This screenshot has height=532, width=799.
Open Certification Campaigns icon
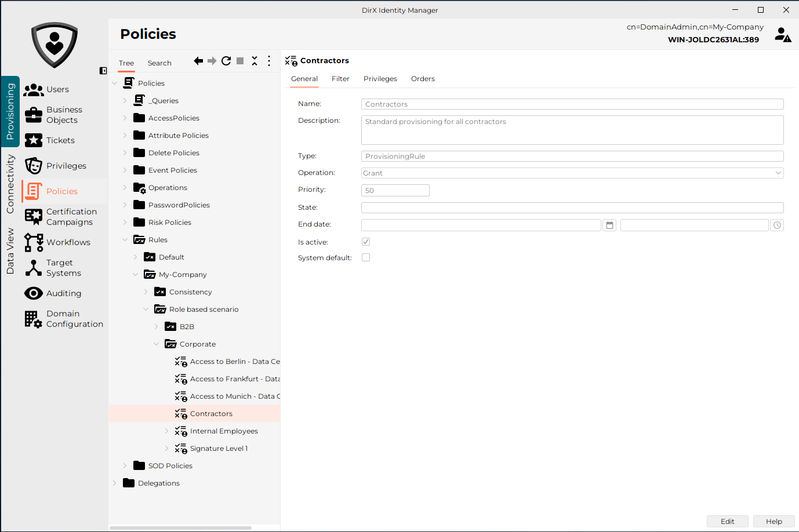[x=34, y=217]
